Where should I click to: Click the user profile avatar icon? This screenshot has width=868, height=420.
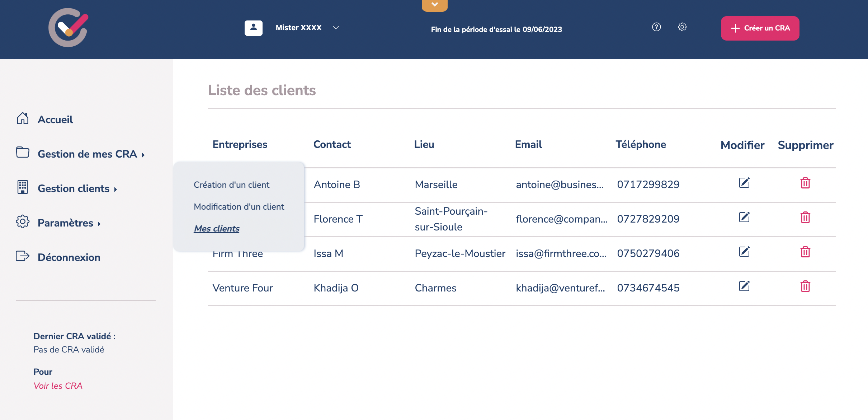coord(254,28)
